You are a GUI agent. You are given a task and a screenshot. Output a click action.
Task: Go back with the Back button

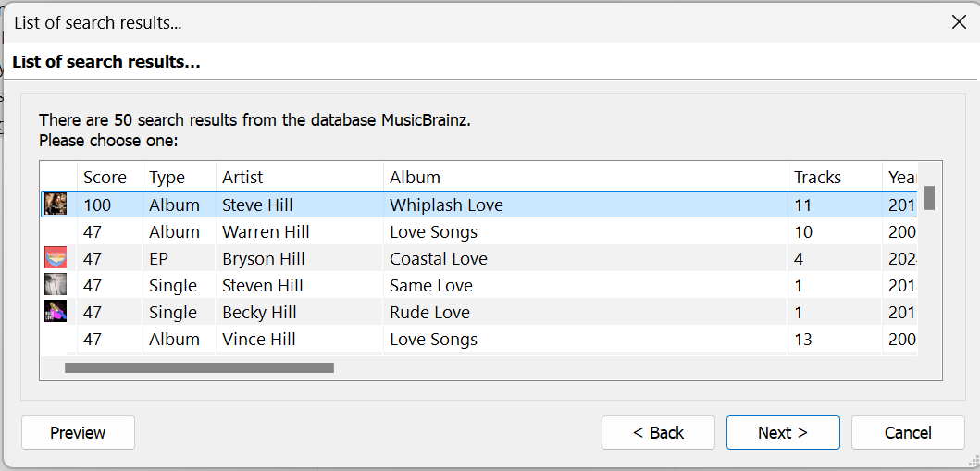coord(658,432)
